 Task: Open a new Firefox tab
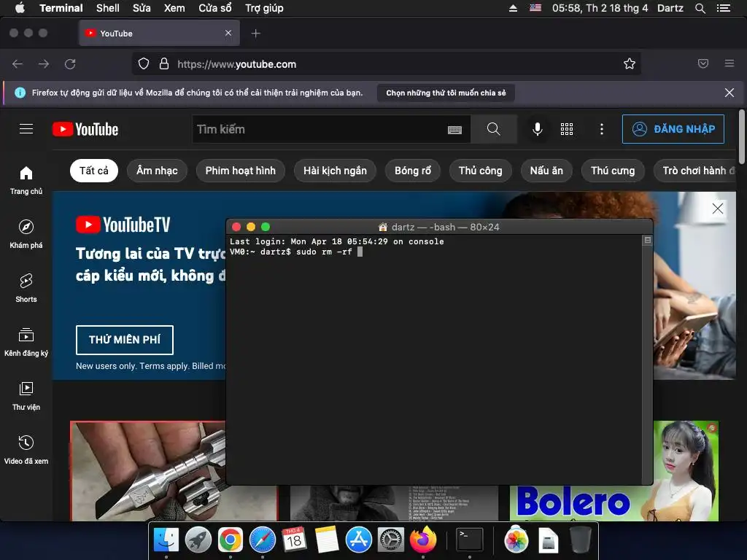256,34
